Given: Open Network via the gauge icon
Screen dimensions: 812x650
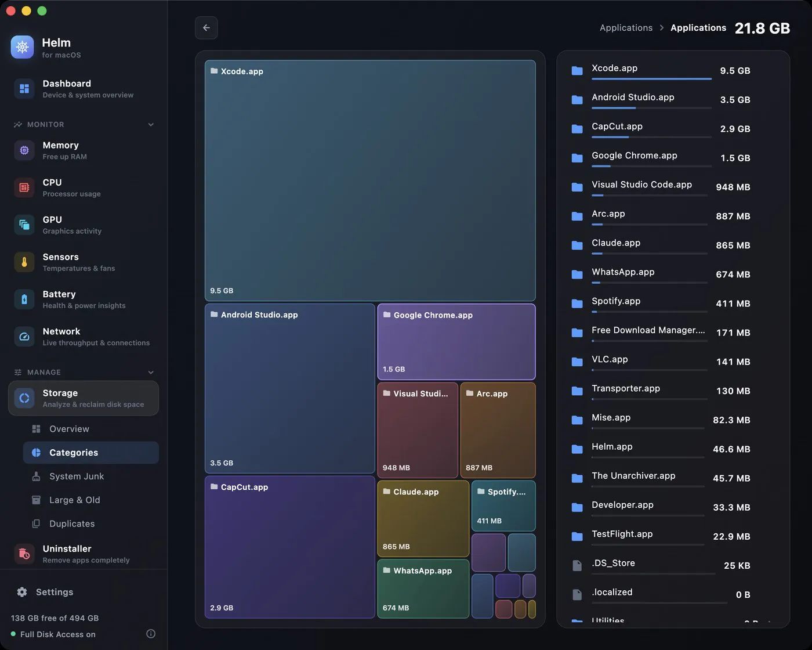Looking at the screenshot, I should (24, 337).
